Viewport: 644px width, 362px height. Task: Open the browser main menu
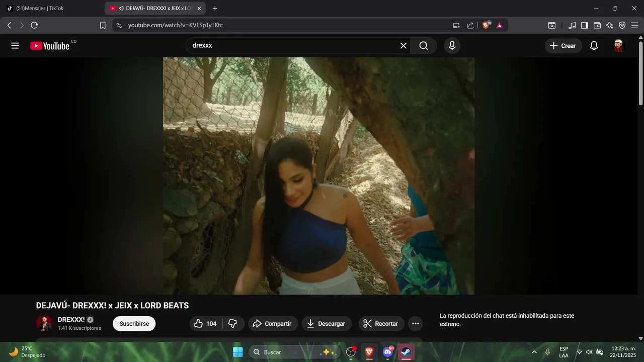pos(635,25)
